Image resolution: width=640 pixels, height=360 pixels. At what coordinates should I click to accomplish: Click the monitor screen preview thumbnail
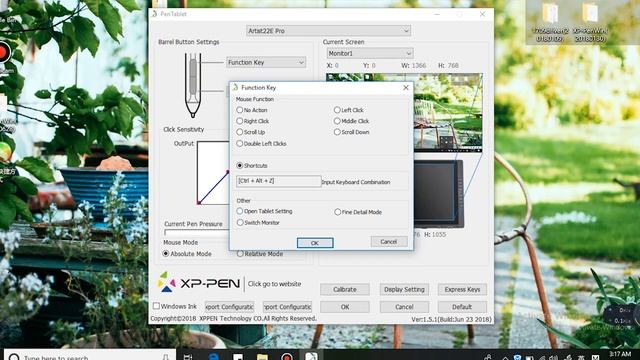click(x=448, y=113)
